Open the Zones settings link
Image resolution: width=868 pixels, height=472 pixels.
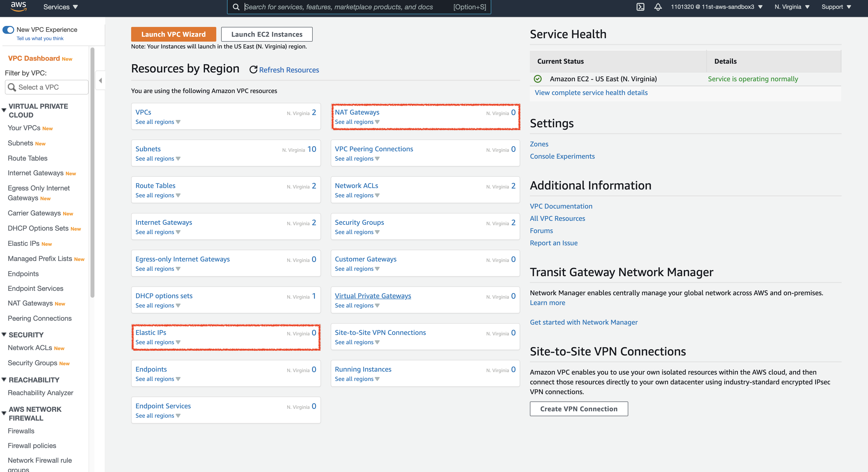click(x=539, y=144)
